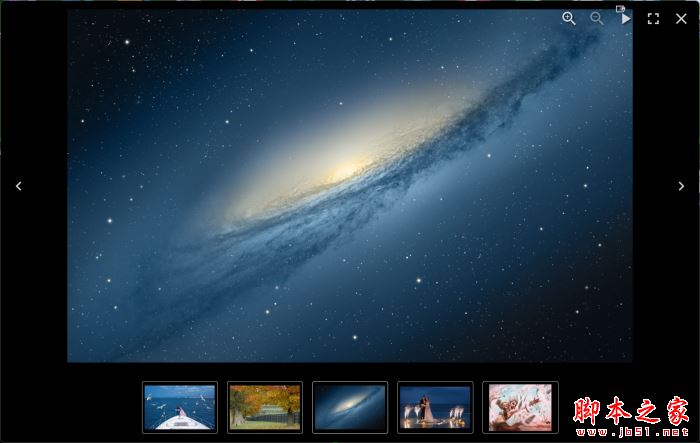Select the boat and seagulls thumbnail
This screenshot has width=700, height=443.
180,407
